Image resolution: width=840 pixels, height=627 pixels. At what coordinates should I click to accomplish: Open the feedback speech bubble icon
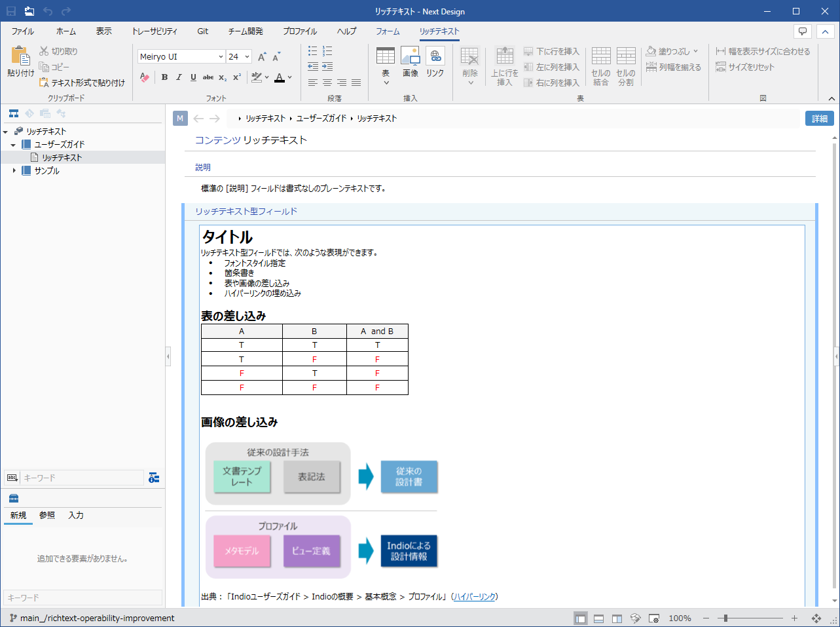click(x=803, y=31)
